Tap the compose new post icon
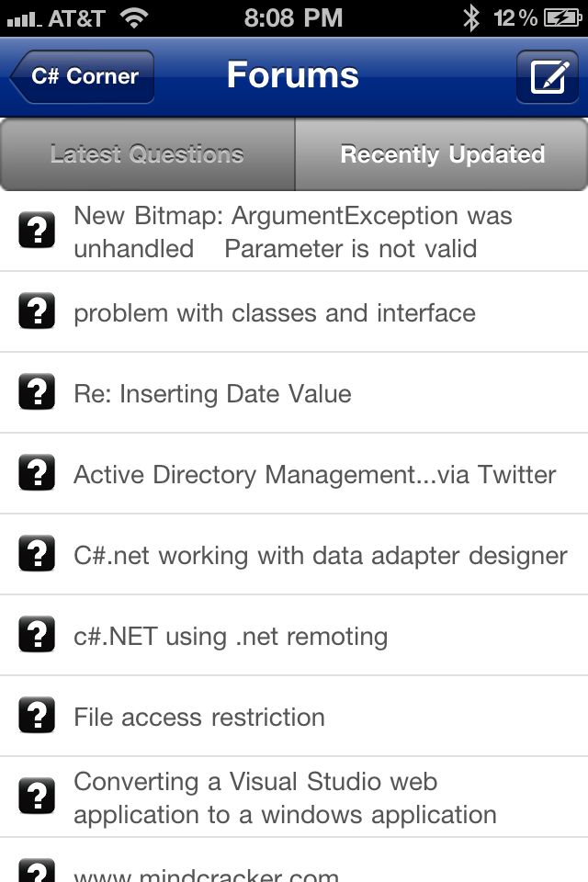Viewport: 588px width, 882px height. [x=548, y=76]
